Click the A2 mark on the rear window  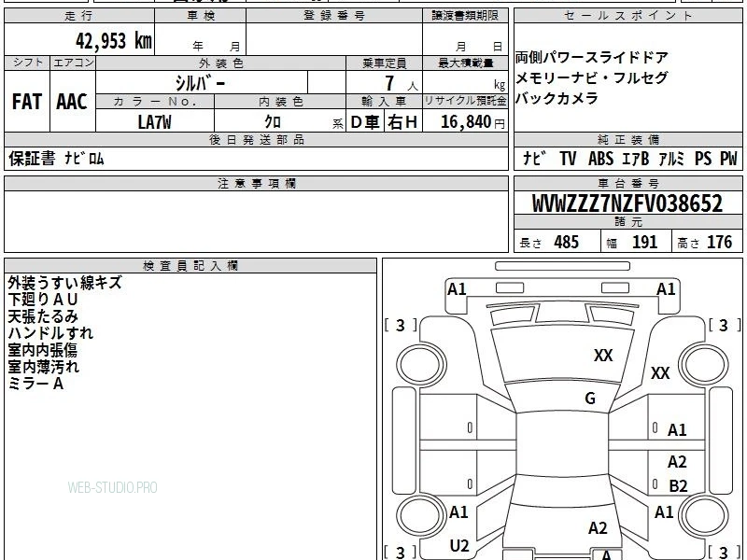point(598,528)
